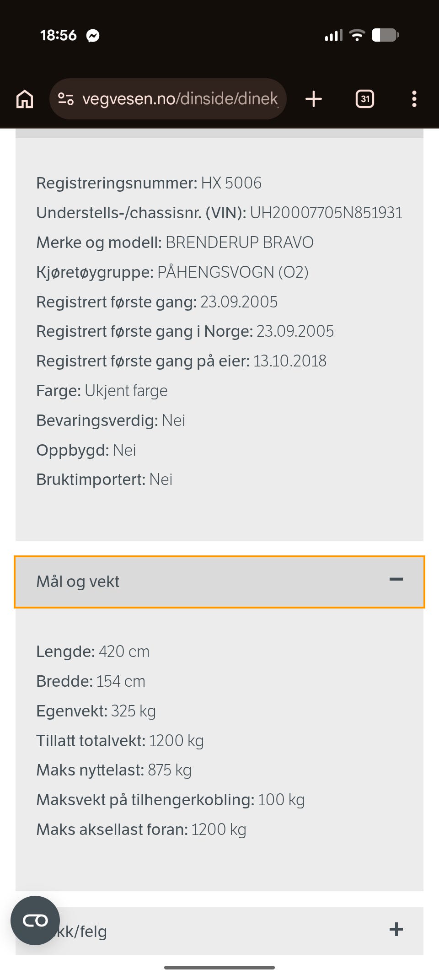Tap the home indicator bar at bottom
The height and width of the screenshot is (980, 439).
pyautogui.click(x=219, y=968)
